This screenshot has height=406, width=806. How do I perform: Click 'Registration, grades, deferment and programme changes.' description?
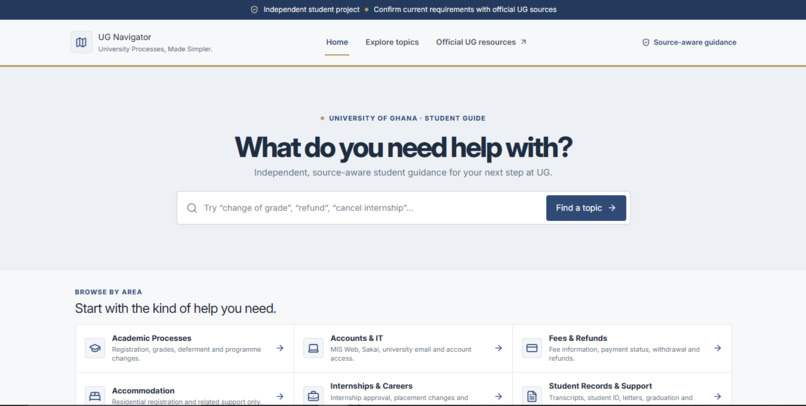click(187, 354)
